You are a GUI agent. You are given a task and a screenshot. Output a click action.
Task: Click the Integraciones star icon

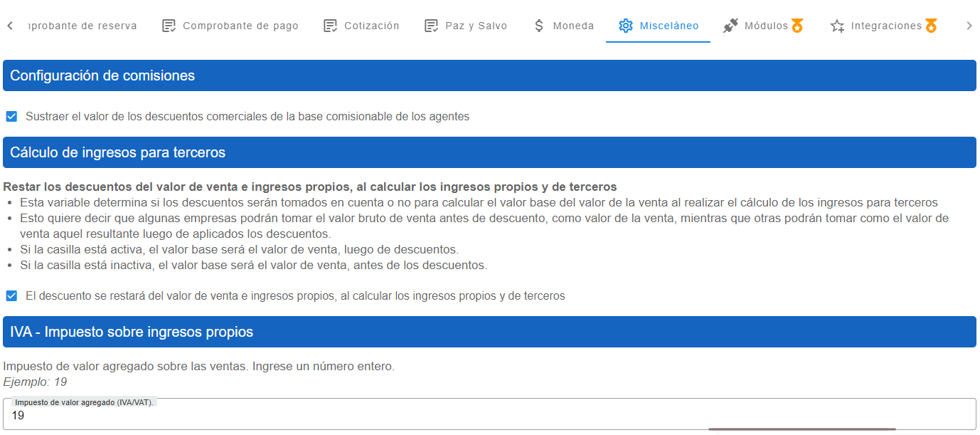(x=837, y=26)
